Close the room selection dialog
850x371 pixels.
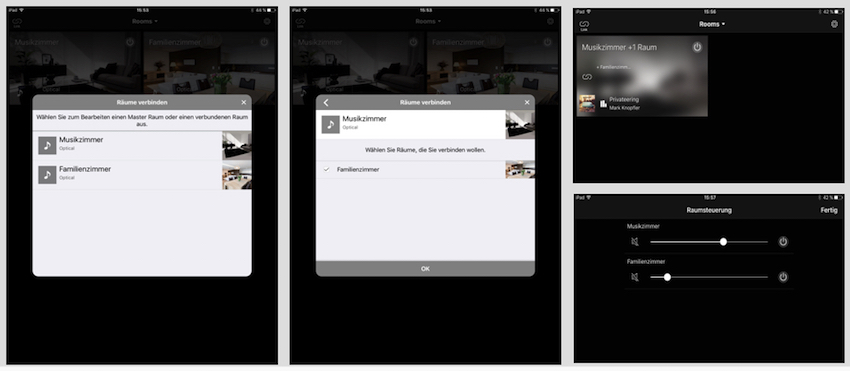click(243, 103)
